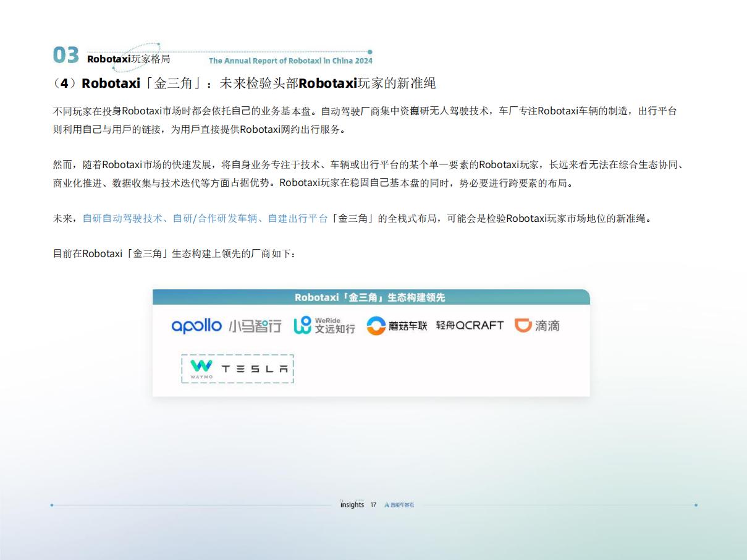Click the blue text 自研/合作研发车辆
Image resolution: width=747 pixels, height=560 pixels.
pos(215,218)
